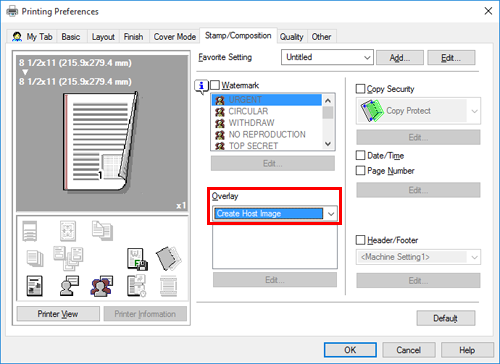This screenshot has height=364, width=500.
Task: Click the overlay file save icon
Action: (x=137, y=259)
